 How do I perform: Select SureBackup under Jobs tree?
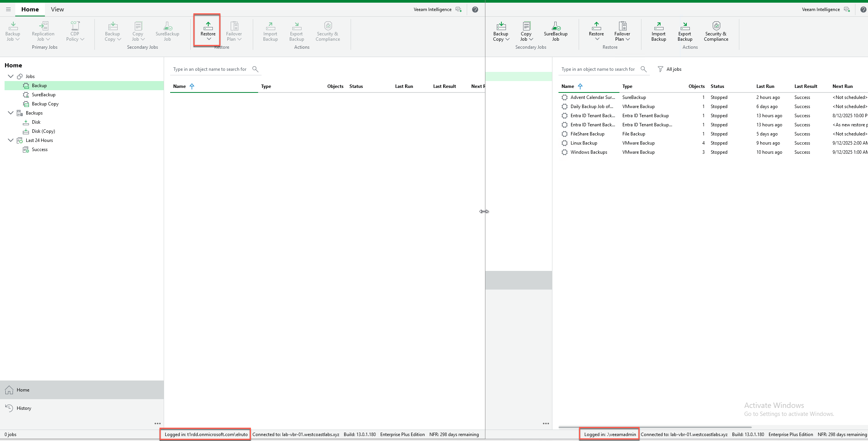point(43,95)
